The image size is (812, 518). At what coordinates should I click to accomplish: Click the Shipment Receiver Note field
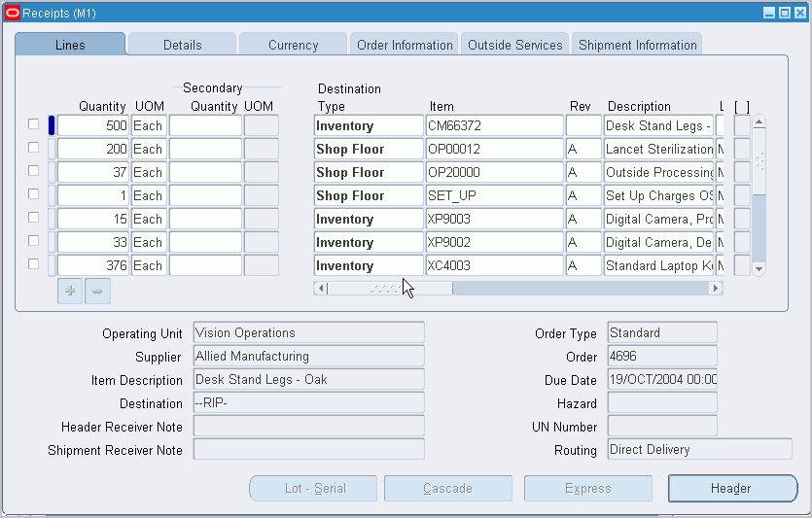tap(308, 449)
